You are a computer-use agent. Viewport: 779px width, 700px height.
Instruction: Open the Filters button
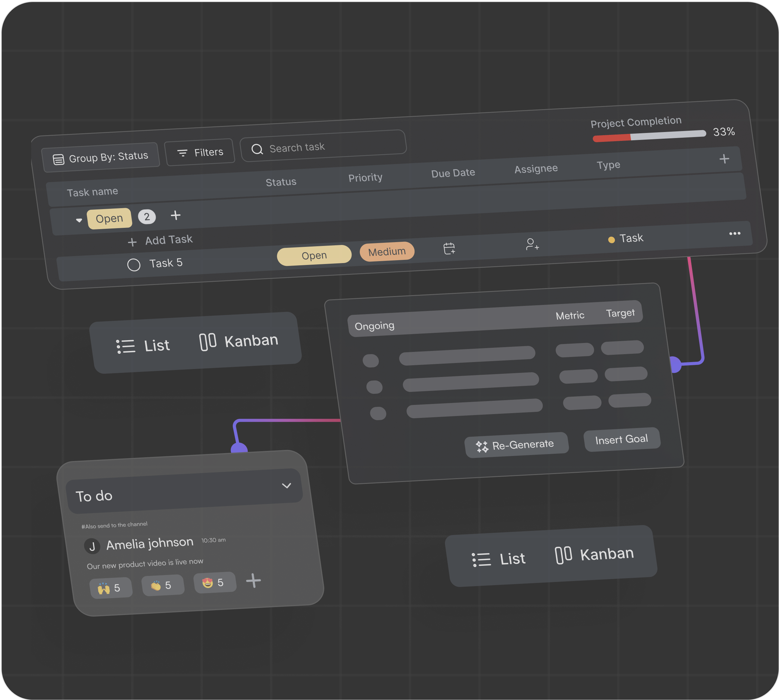coord(200,152)
